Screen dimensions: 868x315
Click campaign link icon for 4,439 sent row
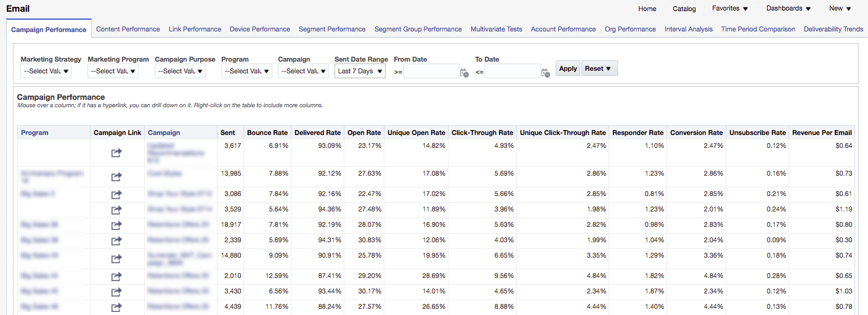[x=116, y=308]
